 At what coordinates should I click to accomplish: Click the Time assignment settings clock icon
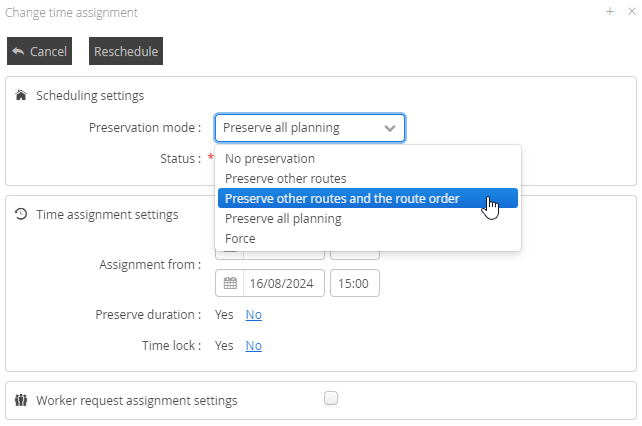(21, 214)
